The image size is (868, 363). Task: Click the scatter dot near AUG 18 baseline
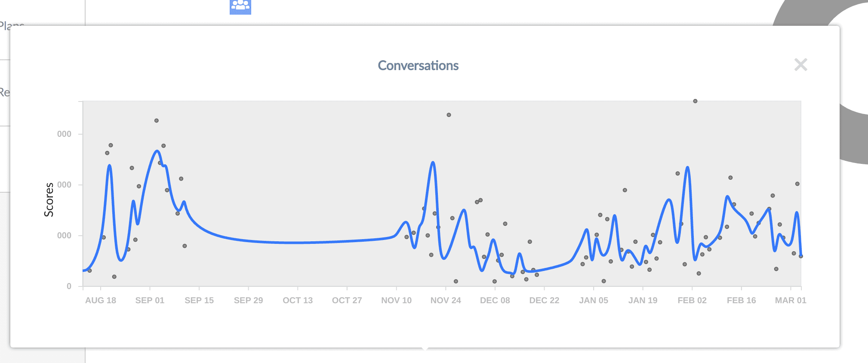[x=90, y=271]
